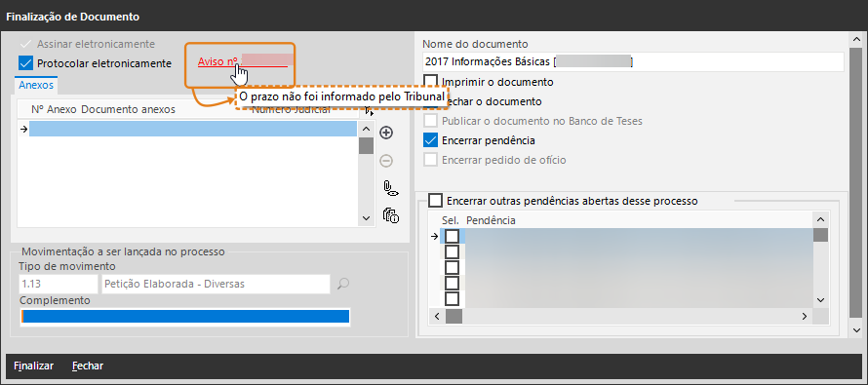Edit the Nome do documento field

[x=633, y=61]
